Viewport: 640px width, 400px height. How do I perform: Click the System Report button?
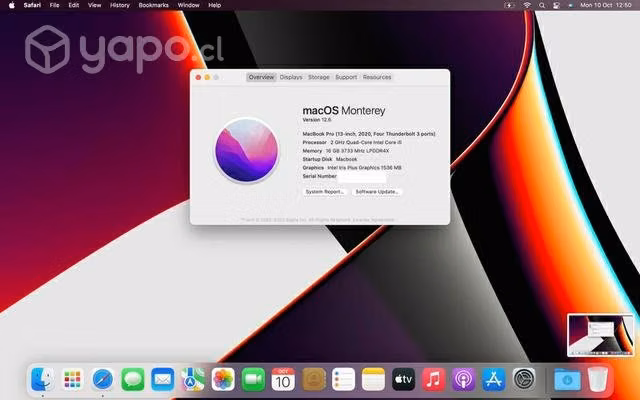coord(325,192)
